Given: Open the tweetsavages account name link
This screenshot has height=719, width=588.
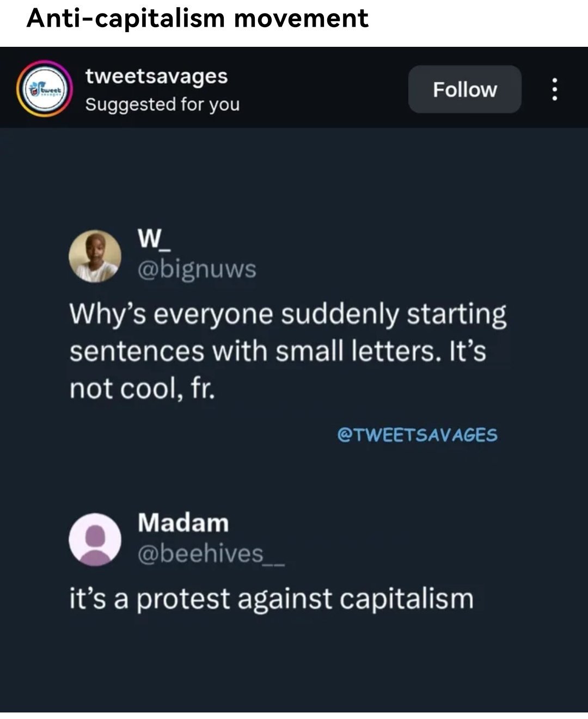Looking at the screenshot, I should click(156, 76).
